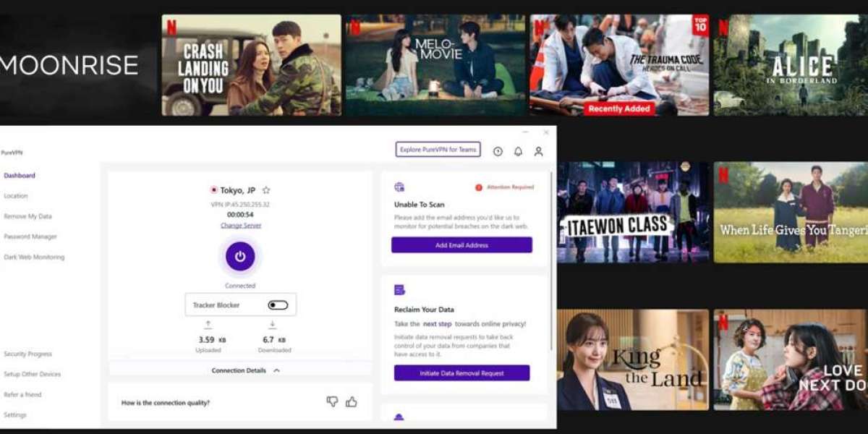The height and width of the screenshot is (434, 868).
Task: Click the thumbs down connection quality rating
Action: click(x=333, y=401)
